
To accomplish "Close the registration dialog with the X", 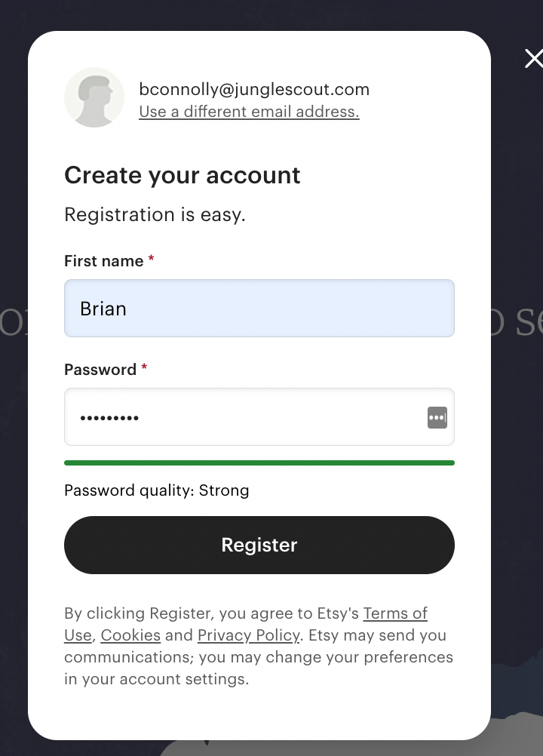I will pyautogui.click(x=534, y=58).
